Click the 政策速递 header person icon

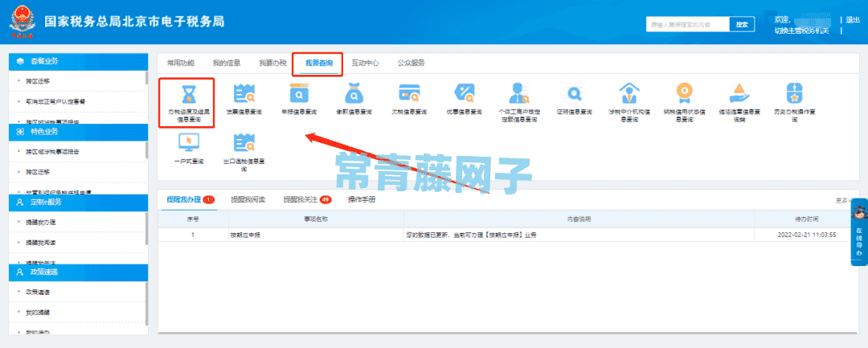pos(20,272)
